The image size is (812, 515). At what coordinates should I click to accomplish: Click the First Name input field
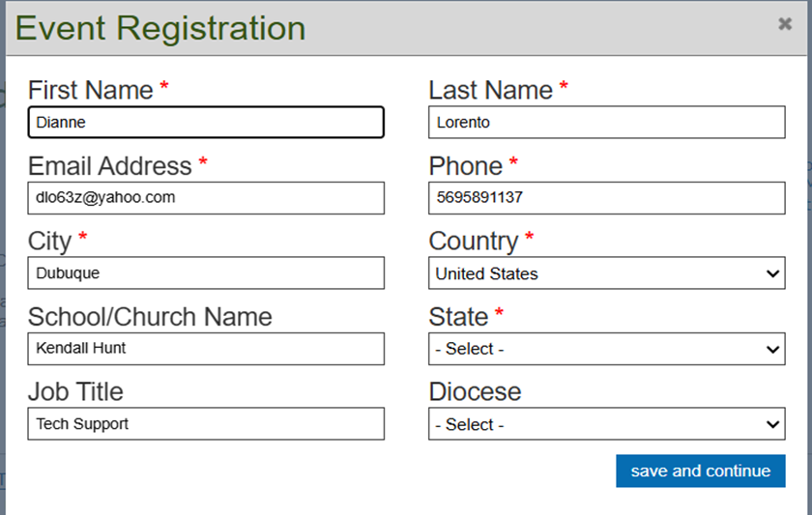tap(206, 123)
